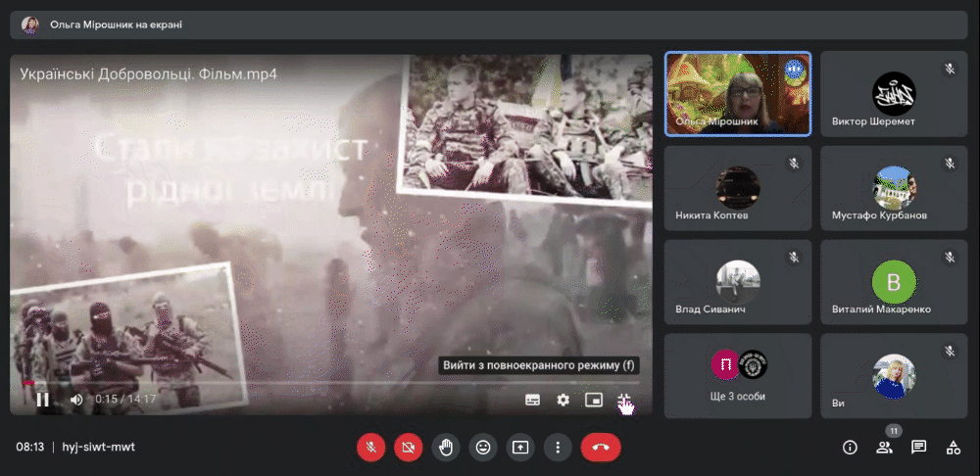Open the emoji reactions panel
The height and width of the screenshot is (476, 980).
483,448
